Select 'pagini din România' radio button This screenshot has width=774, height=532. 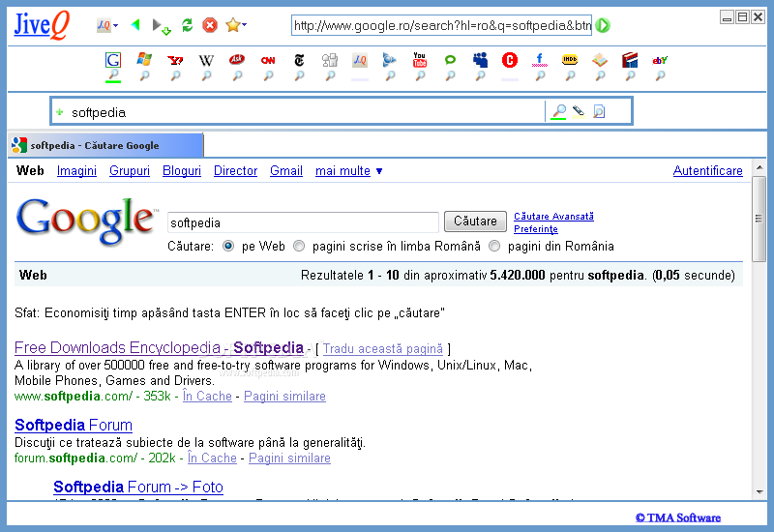coord(494,246)
